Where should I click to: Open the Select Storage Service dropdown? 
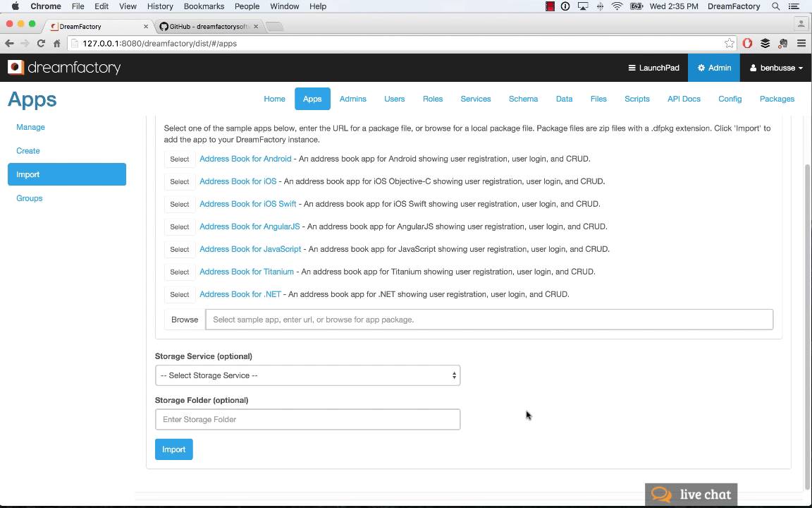click(x=307, y=375)
